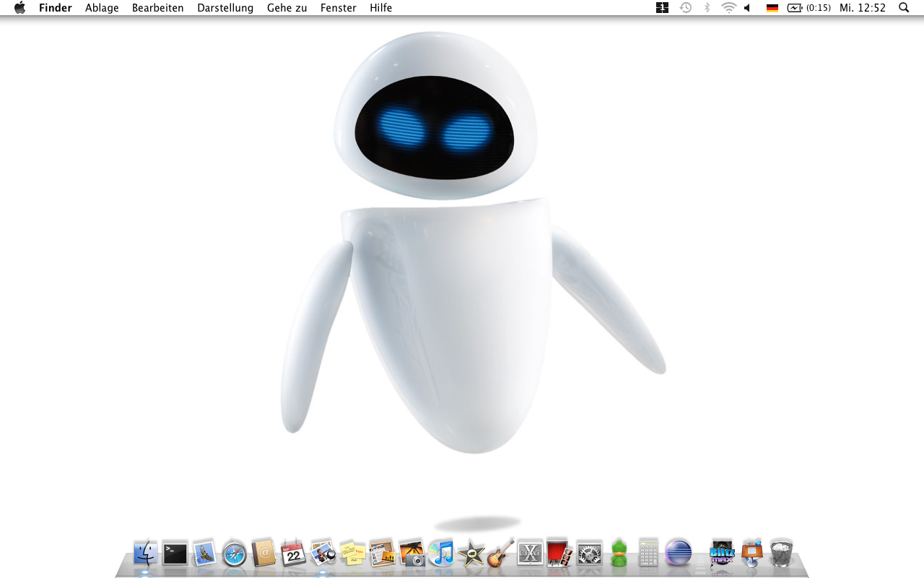Open Photo Booth from the Dock
The image size is (924, 578).
(559, 553)
